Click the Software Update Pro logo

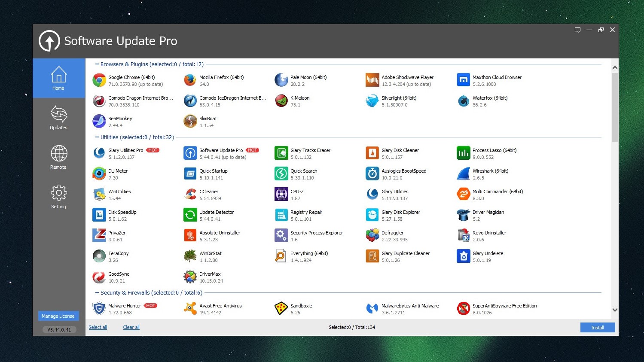[49, 41]
